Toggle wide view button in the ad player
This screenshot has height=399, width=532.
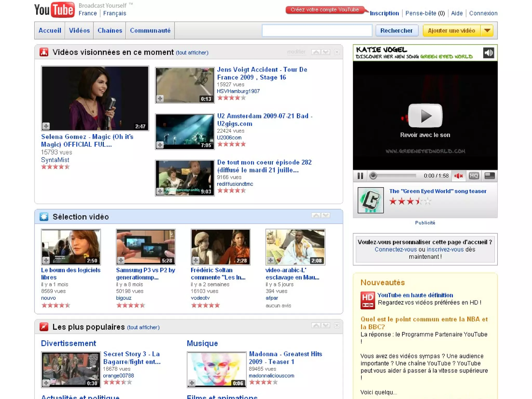pyautogui.click(x=490, y=176)
